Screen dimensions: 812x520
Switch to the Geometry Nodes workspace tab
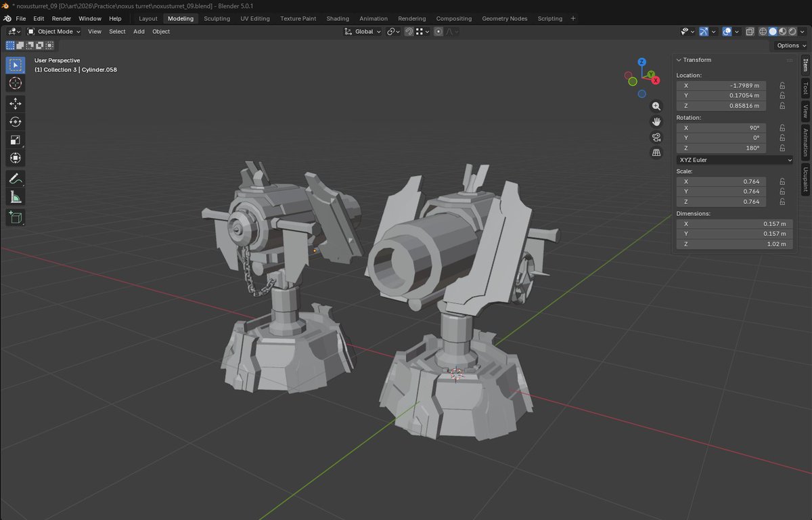click(505, 18)
